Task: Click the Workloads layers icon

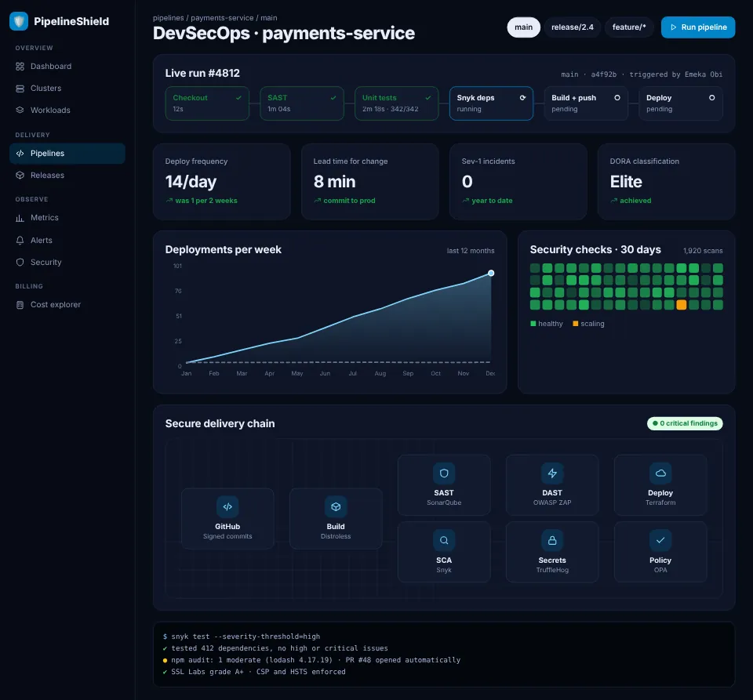Action: (20, 110)
